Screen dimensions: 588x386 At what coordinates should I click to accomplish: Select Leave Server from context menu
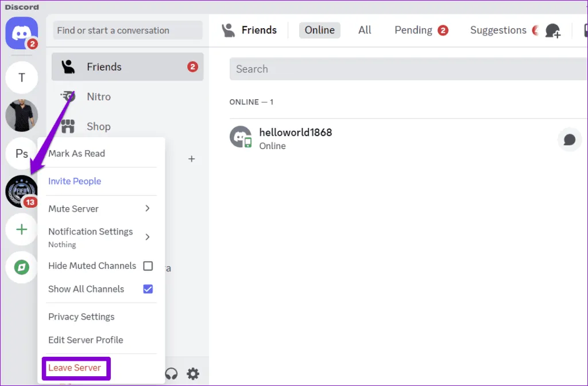(x=75, y=368)
